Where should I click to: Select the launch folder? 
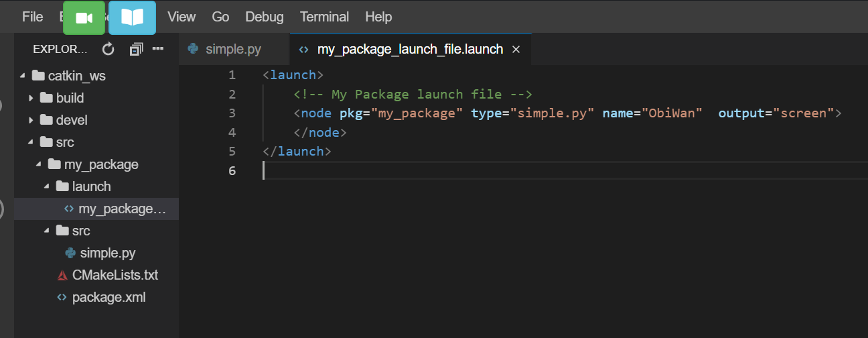tap(96, 186)
